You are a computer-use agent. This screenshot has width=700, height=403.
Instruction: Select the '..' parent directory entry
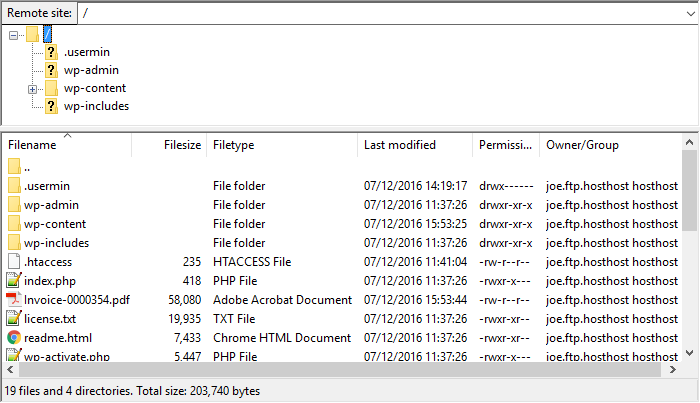[x=27, y=169]
